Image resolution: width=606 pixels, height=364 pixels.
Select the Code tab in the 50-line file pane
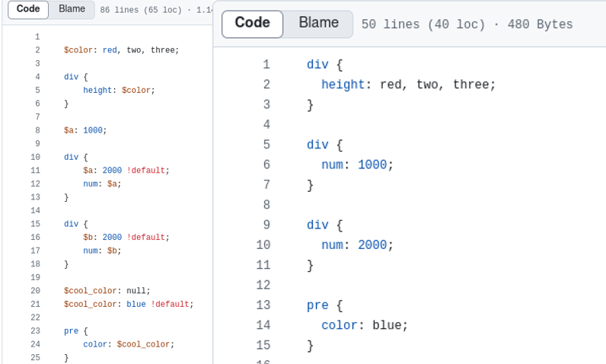pos(252,24)
